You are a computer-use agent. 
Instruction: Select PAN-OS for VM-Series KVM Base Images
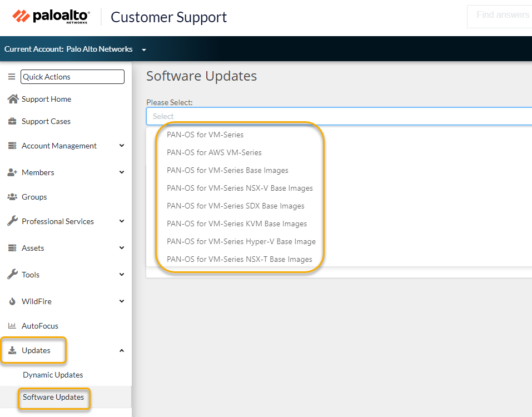pyautogui.click(x=237, y=224)
